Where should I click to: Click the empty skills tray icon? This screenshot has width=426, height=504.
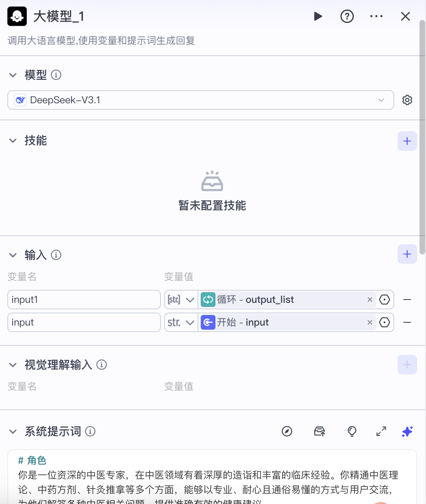point(212,181)
